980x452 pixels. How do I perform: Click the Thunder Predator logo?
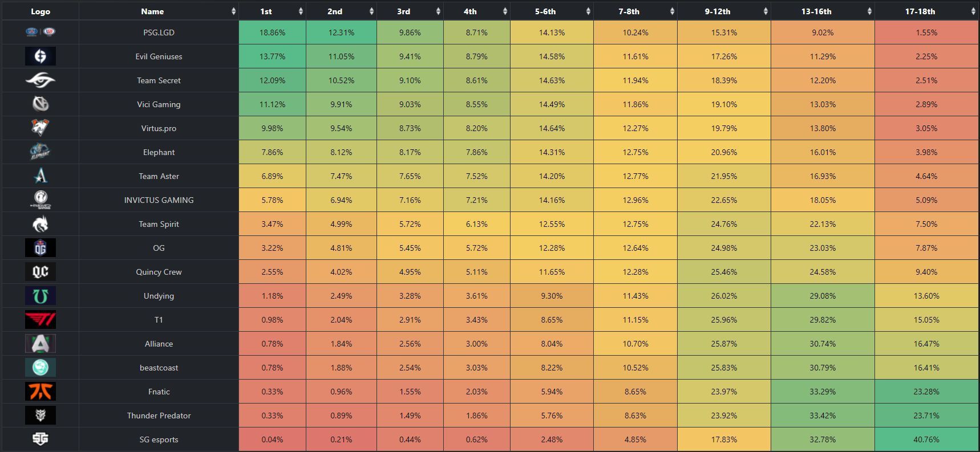point(41,416)
